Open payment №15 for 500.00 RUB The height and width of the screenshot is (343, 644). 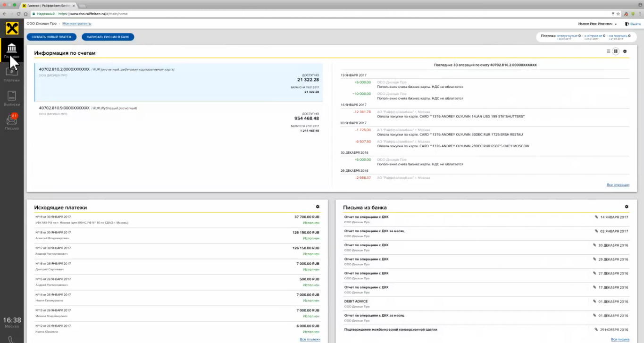pos(177,282)
